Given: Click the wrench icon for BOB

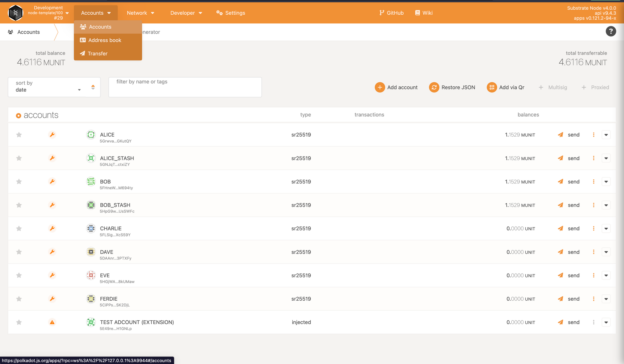Looking at the screenshot, I should 52,182.
